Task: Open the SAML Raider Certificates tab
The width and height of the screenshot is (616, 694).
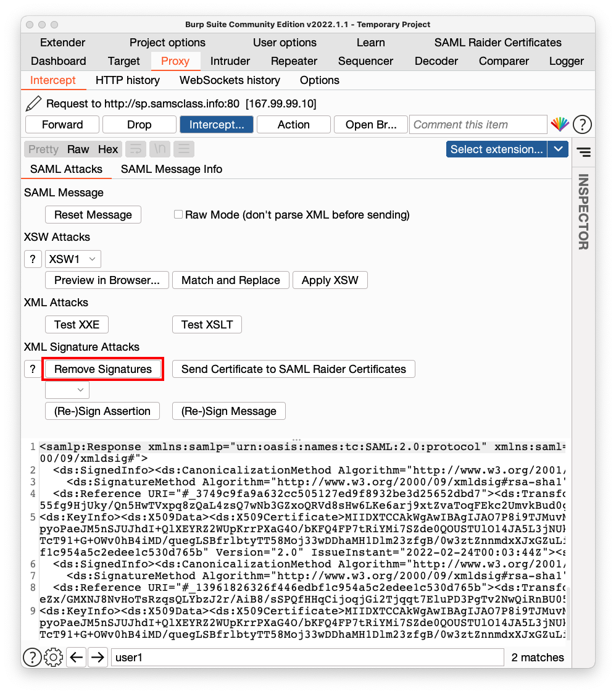Action: point(498,43)
